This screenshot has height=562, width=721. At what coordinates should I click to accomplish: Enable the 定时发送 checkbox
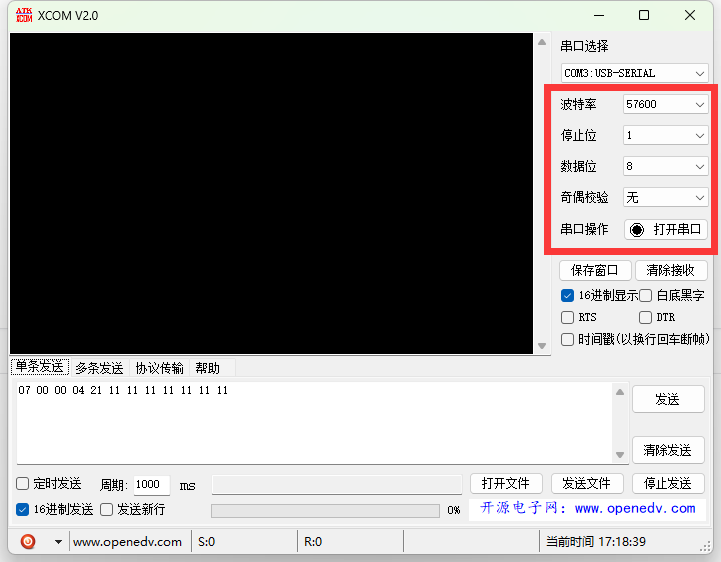(23, 483)
